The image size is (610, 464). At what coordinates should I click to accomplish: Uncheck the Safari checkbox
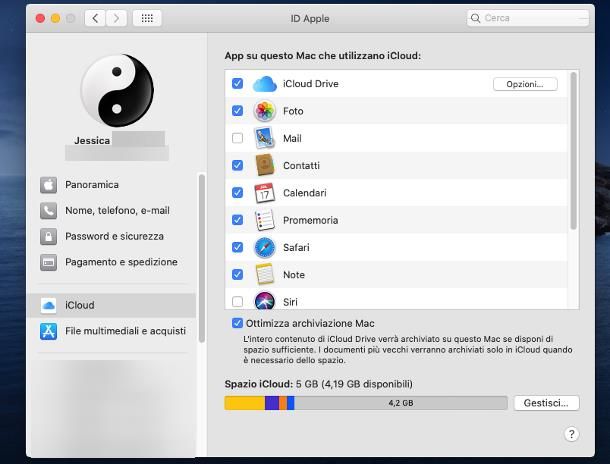click(237, 247)
